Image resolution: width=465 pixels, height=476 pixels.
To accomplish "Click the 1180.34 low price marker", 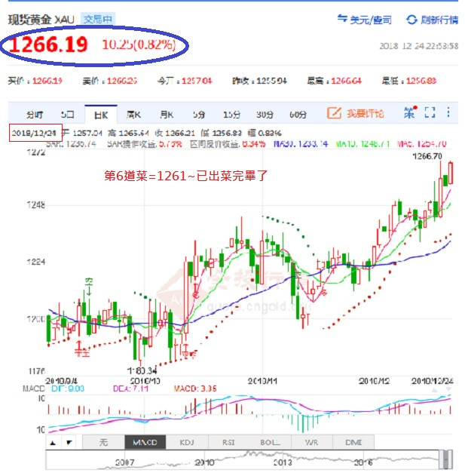I will (x=142, y=371).
